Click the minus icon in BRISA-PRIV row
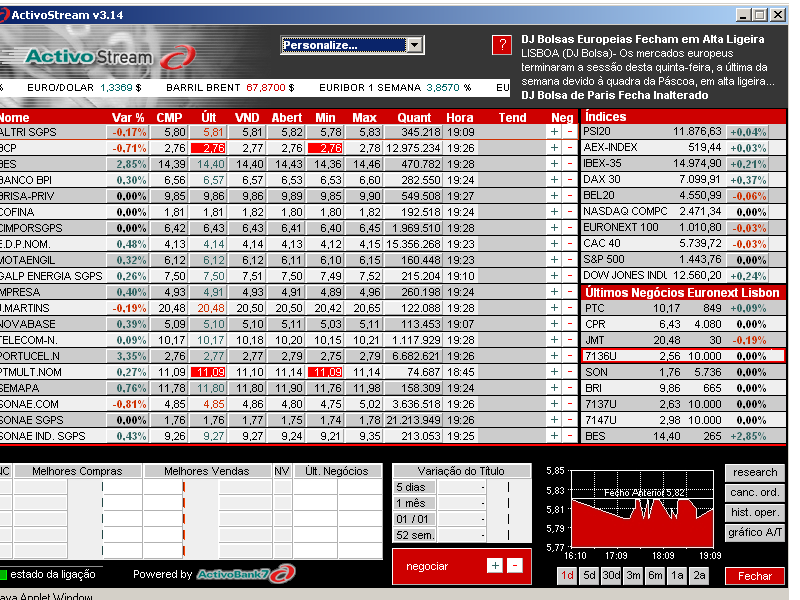Viewport: 800px width, 600px height. pyautogui.click(x=569, y=196)
